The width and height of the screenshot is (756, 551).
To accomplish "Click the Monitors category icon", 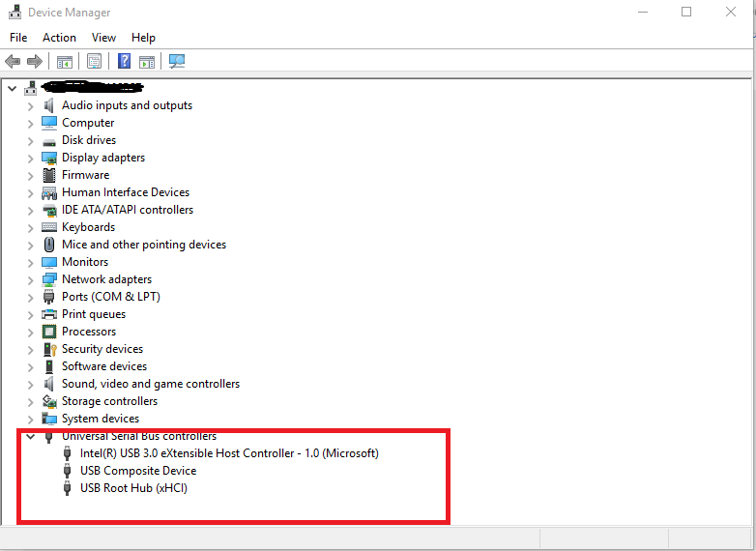I will click(49, 262).
